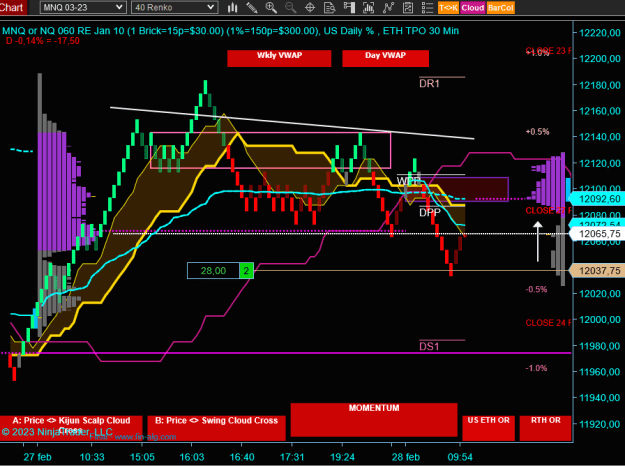Click the DS1 pivot level label

(x=429, y=346)
